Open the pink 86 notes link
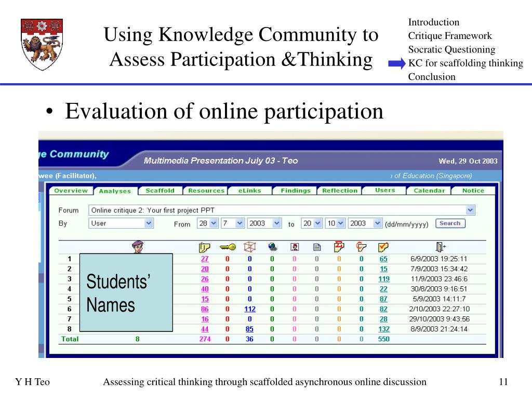 (205, 309)
